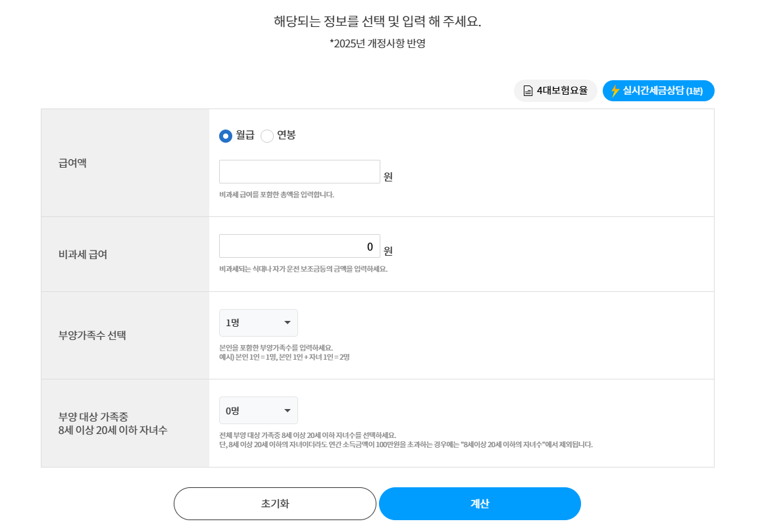Select the 월급 (monthly salary) radio button
The image size is (760, 532).
tap(224, 136)
